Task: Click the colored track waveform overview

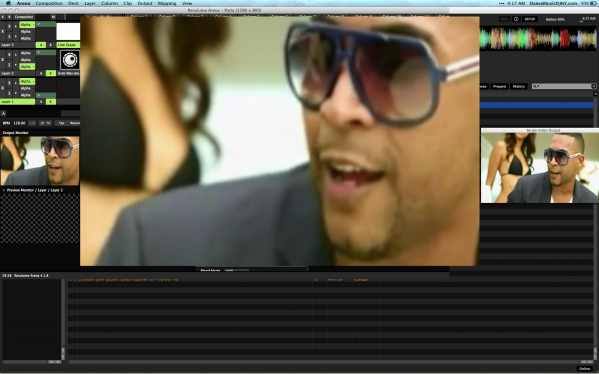Action: tap(538, 39)
